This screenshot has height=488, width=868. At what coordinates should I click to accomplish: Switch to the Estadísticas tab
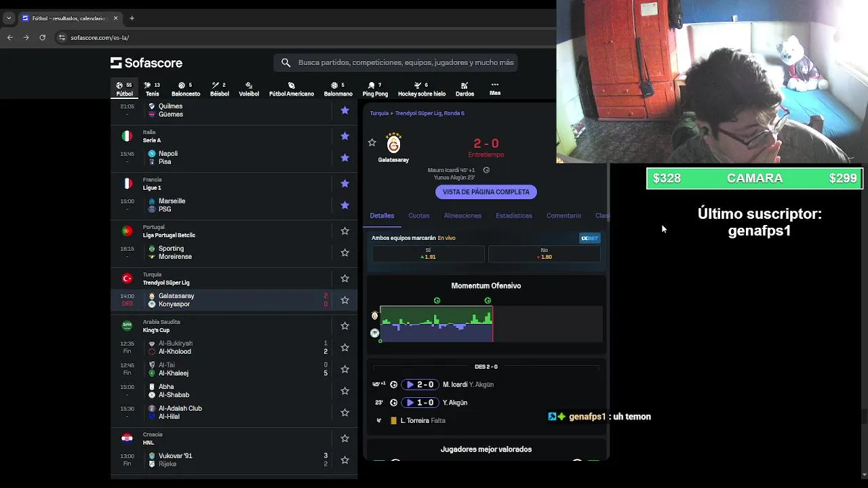(514, 216)
